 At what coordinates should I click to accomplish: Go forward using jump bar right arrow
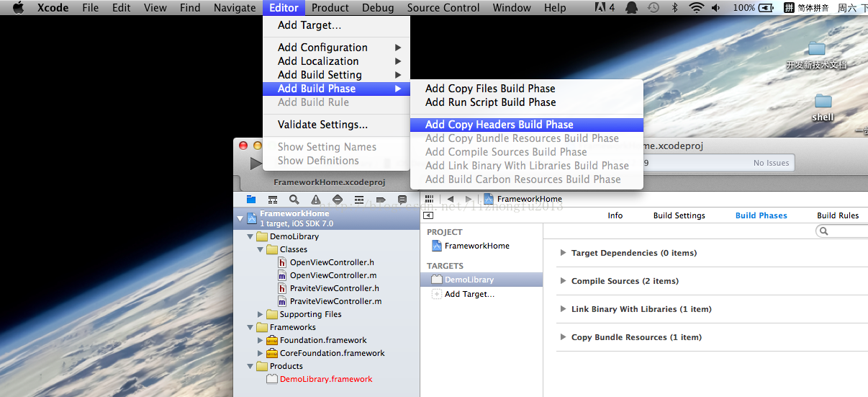point(469,199)
